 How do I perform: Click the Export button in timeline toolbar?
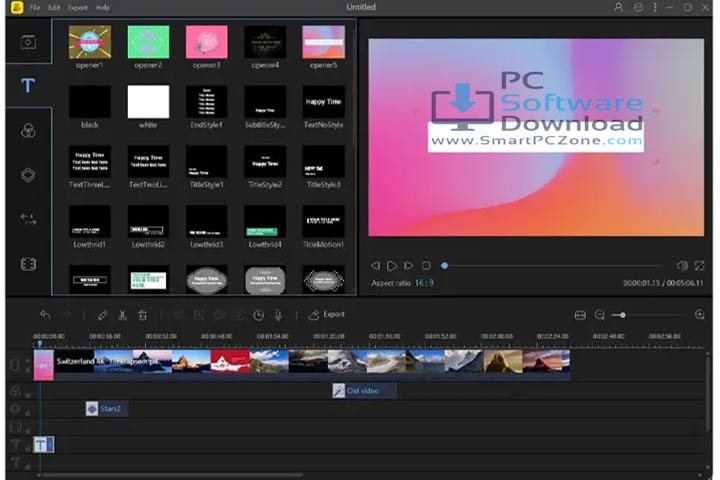(326, 315)
